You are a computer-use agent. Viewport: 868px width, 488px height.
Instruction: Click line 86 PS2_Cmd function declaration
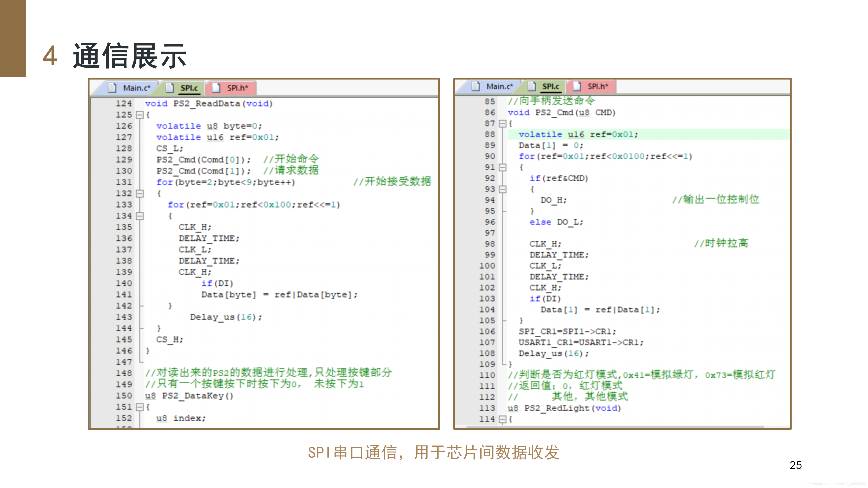(562, 113)
